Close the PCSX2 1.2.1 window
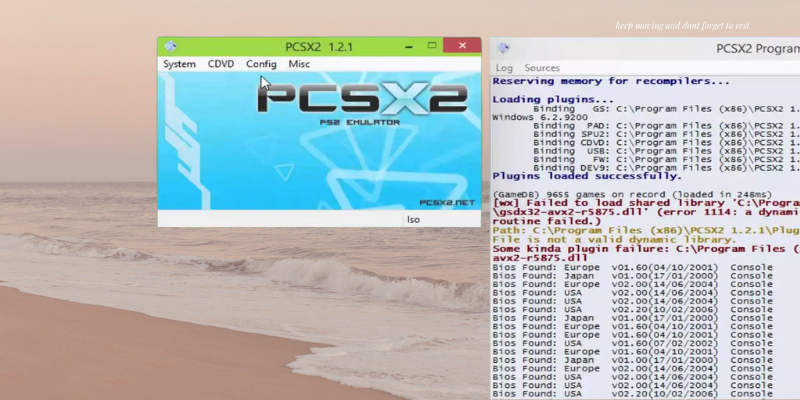 pyautogui.click(x=462, y=45)
